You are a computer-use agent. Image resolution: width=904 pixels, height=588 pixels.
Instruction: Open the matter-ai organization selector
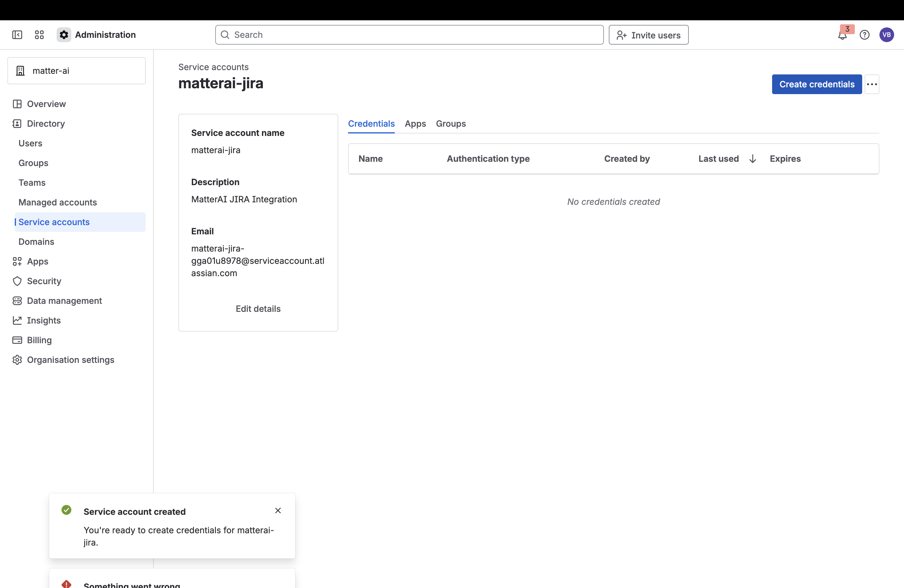pyautogui.click(x=76, y=71)
